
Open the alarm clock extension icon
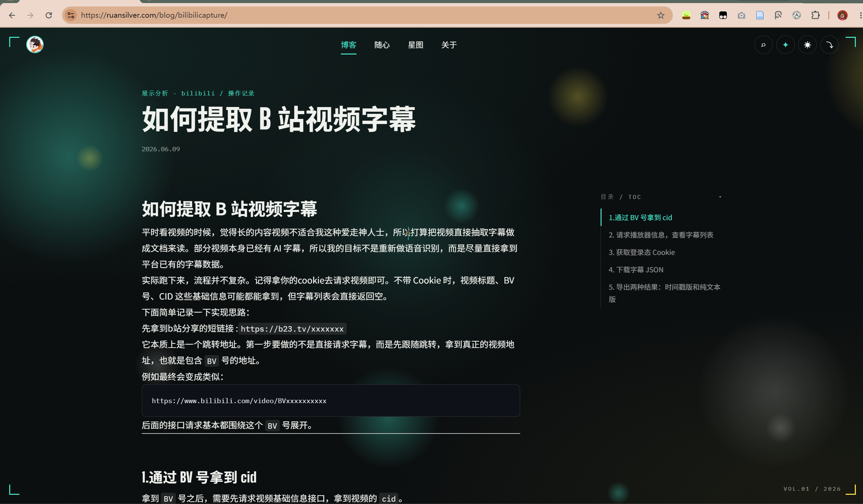pos(705,15)
